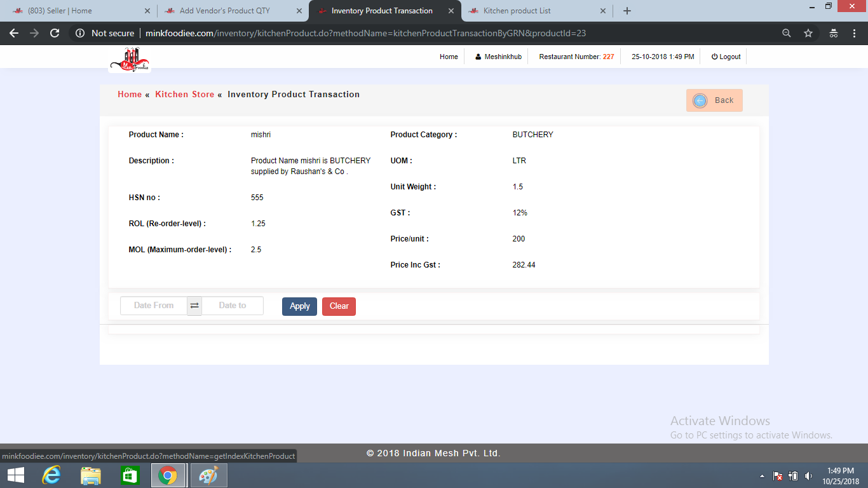Screen dimensions: 868x488
Task: Click the browser forward arrow
Action: (34, 33)
